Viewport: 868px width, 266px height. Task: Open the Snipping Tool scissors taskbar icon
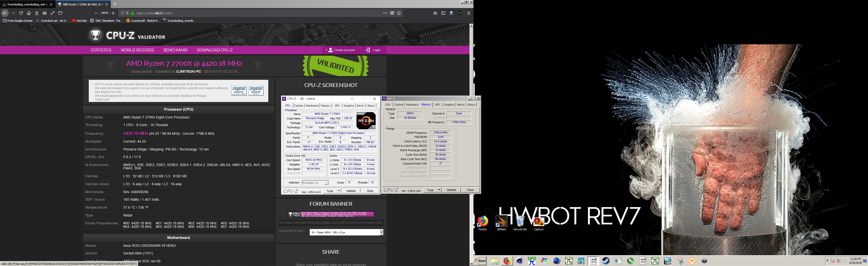coord(680,261)
